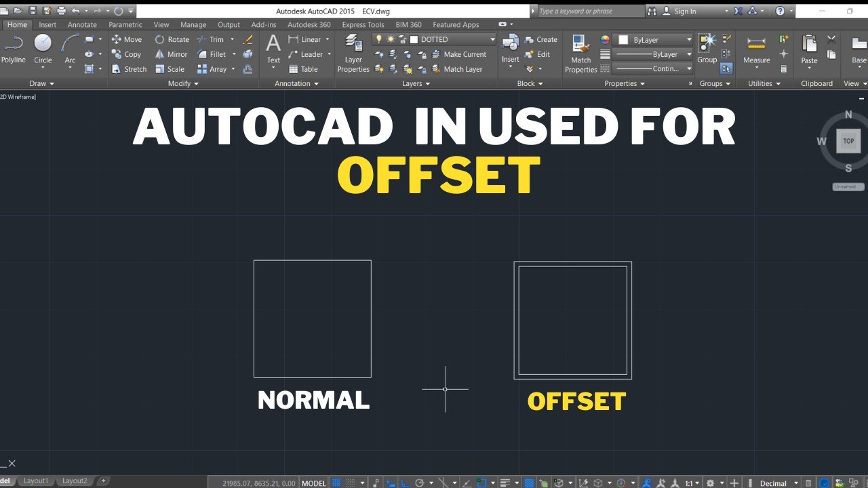868x488 pixels.
Task: Toggle lineweight display in status bar
Action: coord(506,483)
